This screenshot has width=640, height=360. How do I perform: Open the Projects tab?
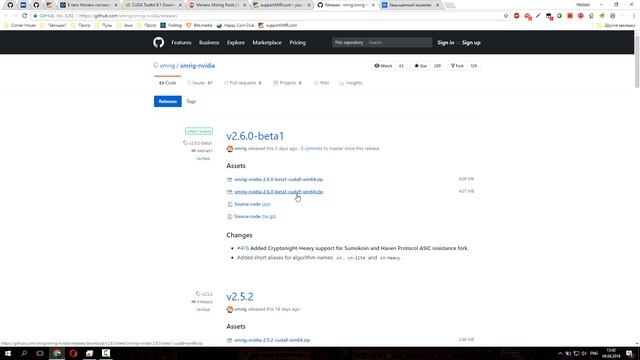tap(287, 83)
